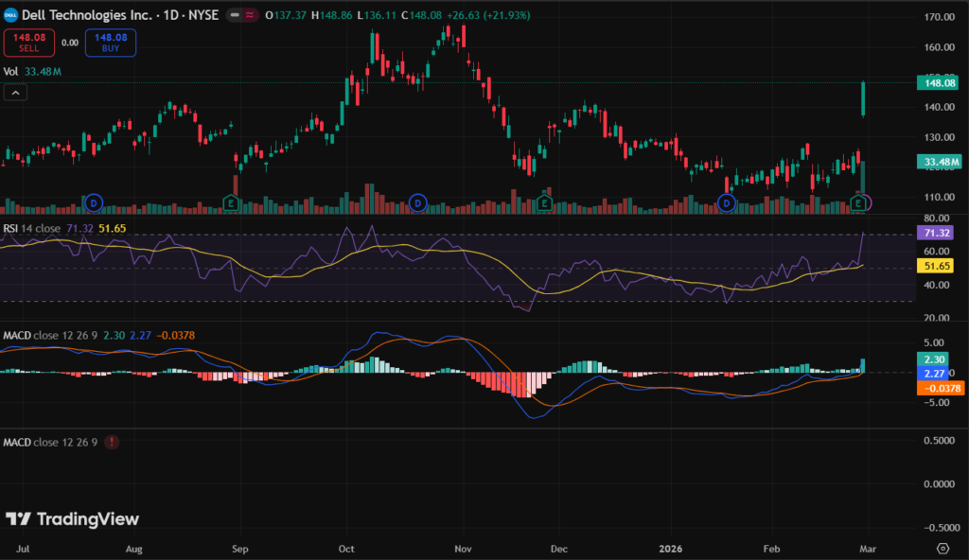Click the latest earnings marker in late February
Screen dimensions: 969x560
pos(859,202)
